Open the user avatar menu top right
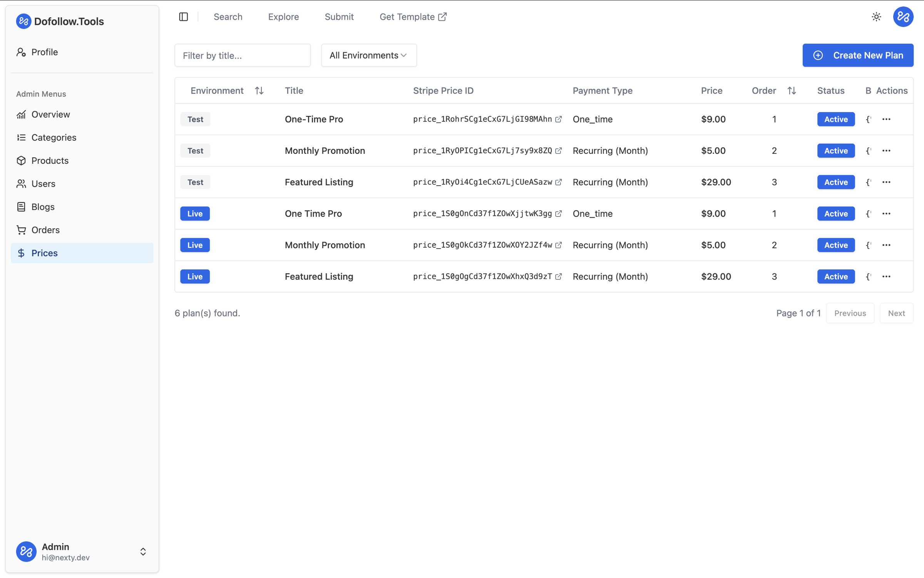This screenshot has height=578, width=924. 903,17
